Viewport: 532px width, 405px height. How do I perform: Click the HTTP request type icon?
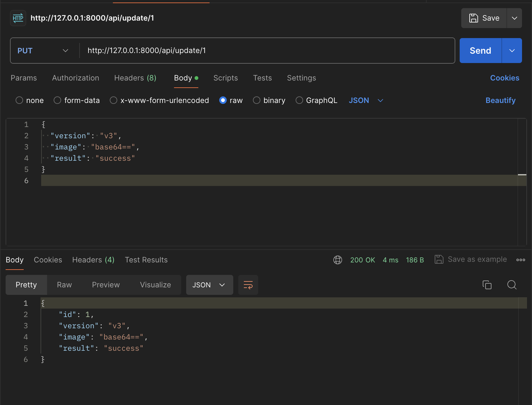[18, 18]
